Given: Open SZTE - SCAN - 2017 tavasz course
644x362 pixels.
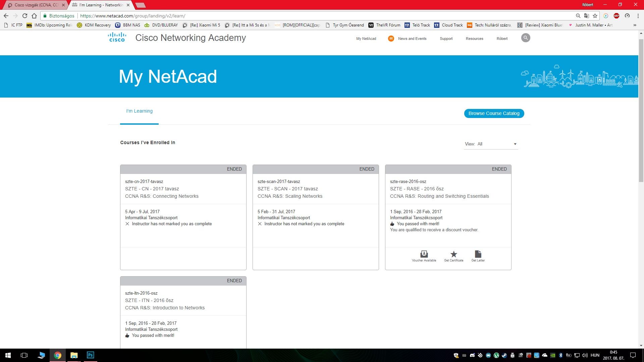Looking at the screenshot, I should (287, 189).
